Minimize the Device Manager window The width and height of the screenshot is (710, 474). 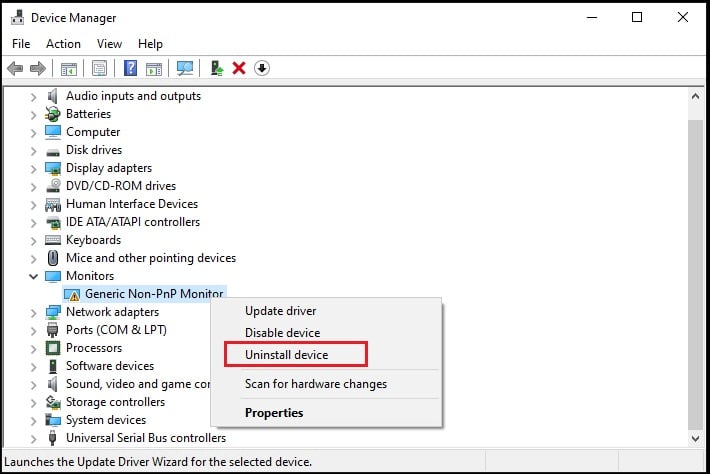click(x=592, y=17)
